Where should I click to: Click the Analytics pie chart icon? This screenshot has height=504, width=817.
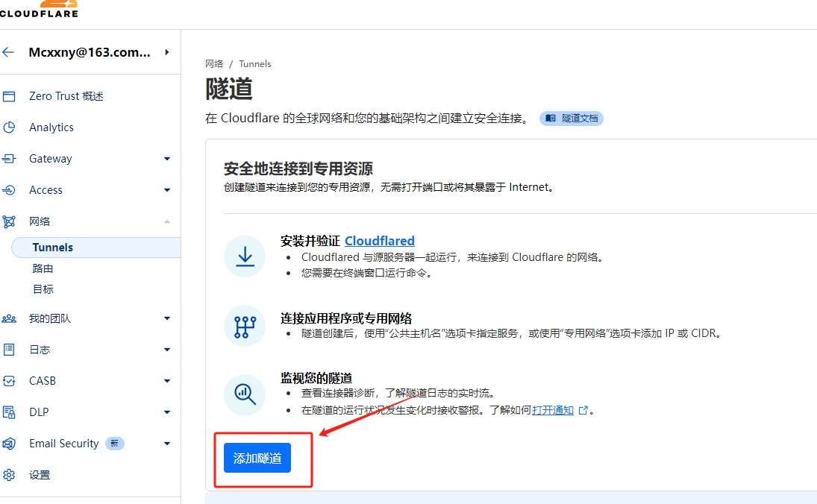click(9, 127)
